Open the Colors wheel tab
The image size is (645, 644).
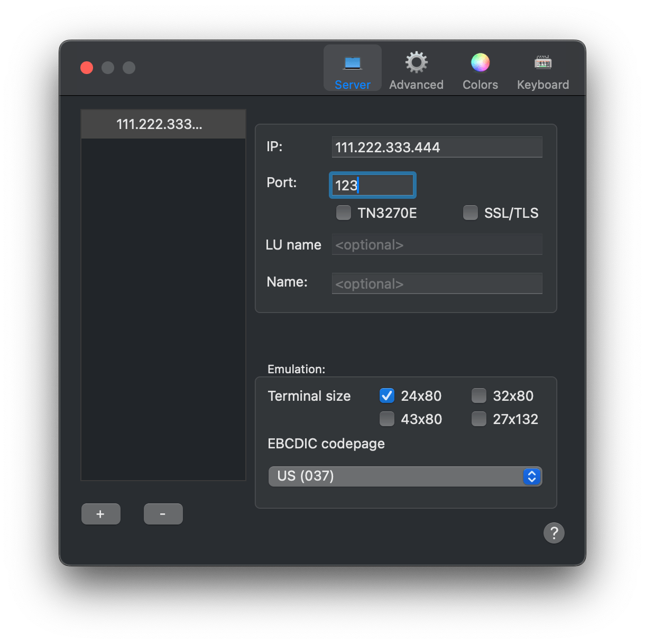480,68
